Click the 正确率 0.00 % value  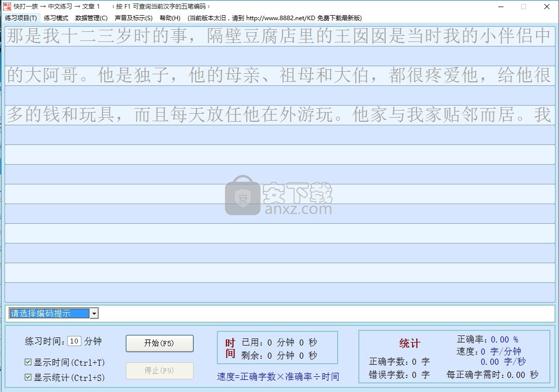(504, 339)
